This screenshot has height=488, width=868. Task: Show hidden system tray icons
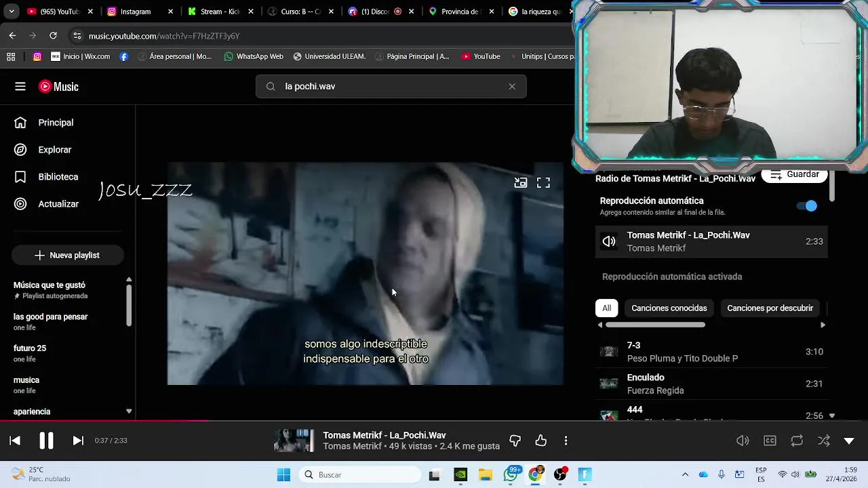tap(685, 474)
